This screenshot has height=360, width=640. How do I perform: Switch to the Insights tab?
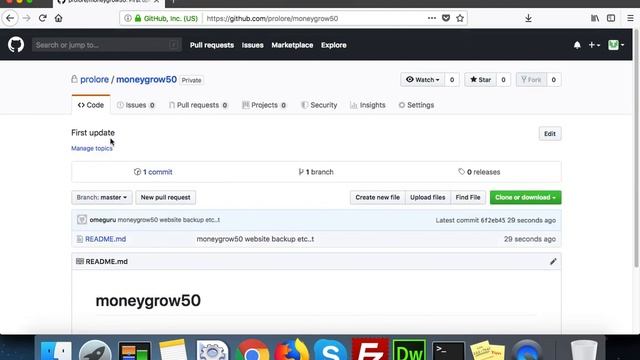click(x=368, y=105)
